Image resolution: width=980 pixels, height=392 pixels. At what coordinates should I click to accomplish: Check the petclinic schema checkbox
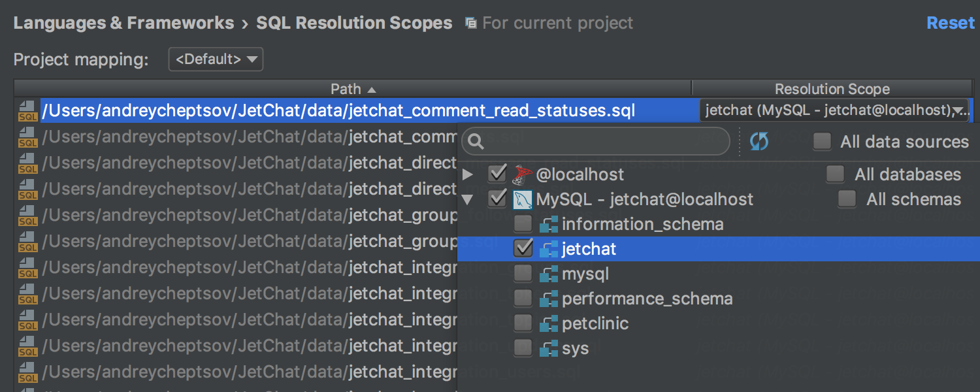pyautogui.click(x=523, y=323)
